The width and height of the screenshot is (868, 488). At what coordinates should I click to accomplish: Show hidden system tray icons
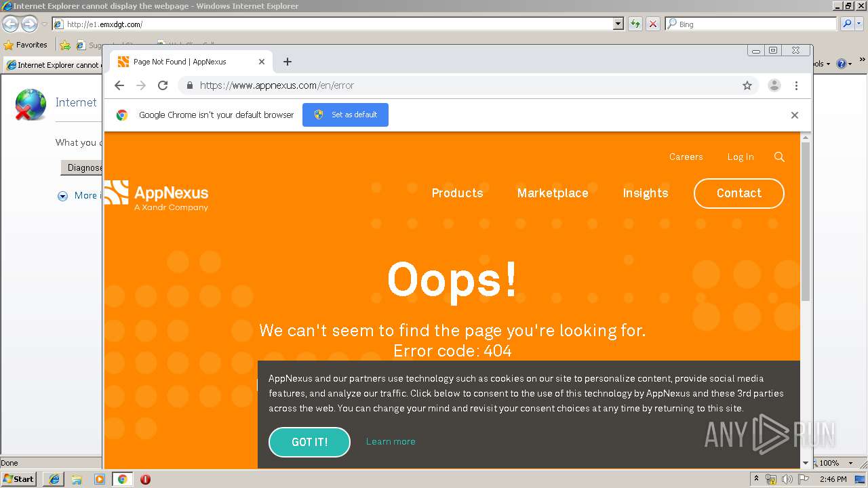[757, 479]
